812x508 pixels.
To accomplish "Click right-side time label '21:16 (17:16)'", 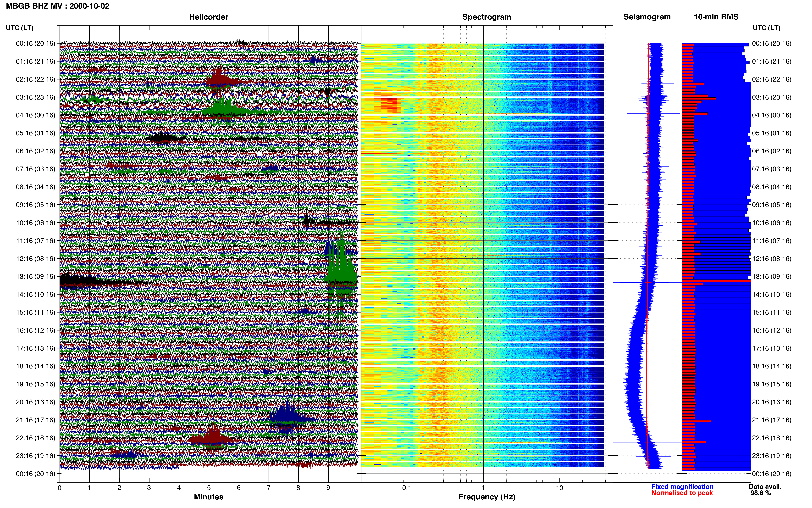I will click(772, 420).
